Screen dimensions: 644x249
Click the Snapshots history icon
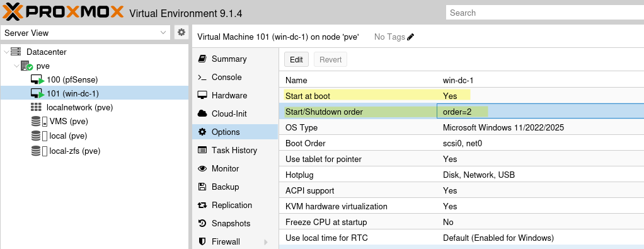click(202, 224)
